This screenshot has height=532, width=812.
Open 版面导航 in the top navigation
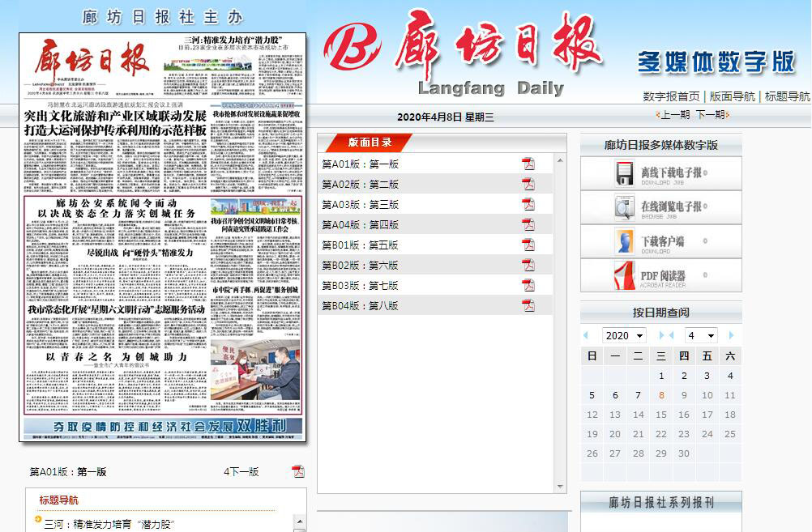click(732, 96)
